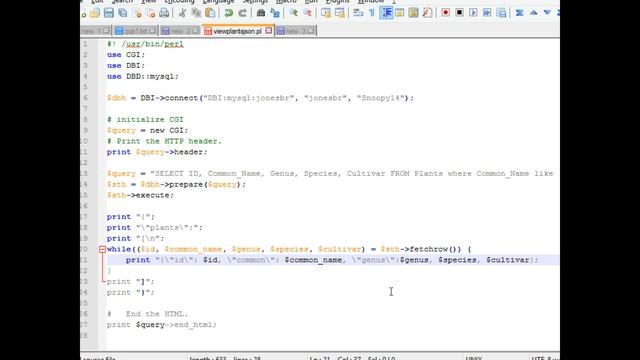Cut the selection with the scissors icon
The width and height of the screenshot is (640, 360).
click(182, 13)
